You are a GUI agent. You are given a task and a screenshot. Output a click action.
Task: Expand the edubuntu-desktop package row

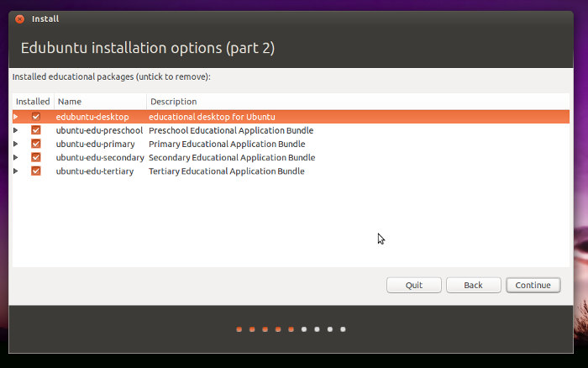coord(16,117)
